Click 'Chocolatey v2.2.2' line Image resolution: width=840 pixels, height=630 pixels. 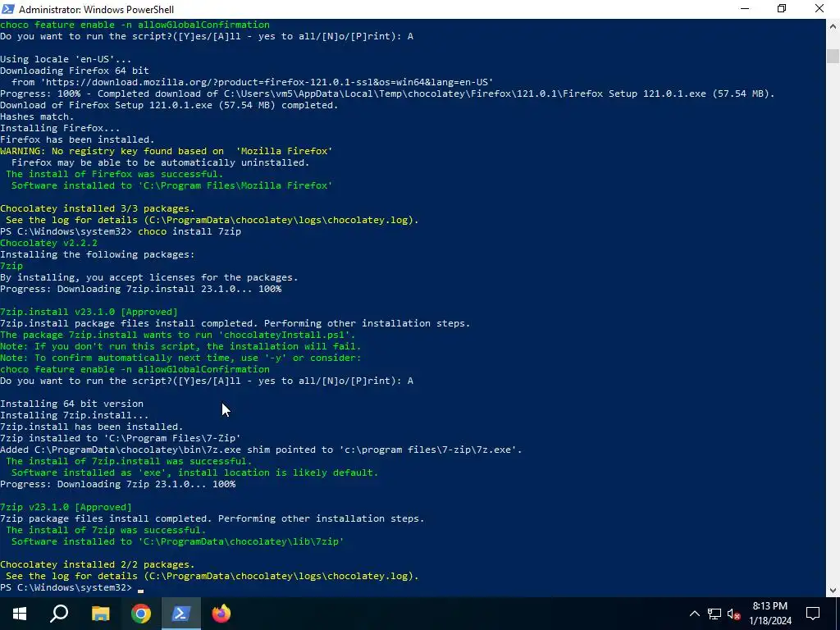tap(48, 243)
